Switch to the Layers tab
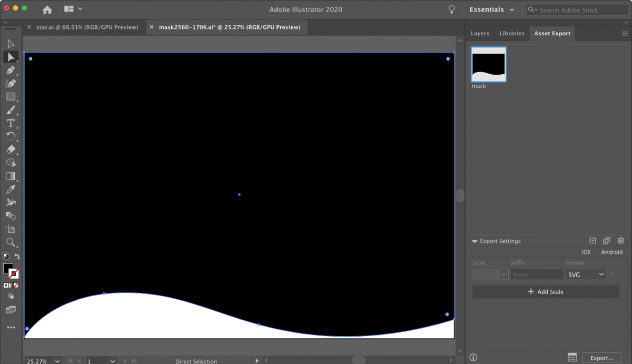Image resolution: width=632 pixels, height=364 pixels. (480, 33)
